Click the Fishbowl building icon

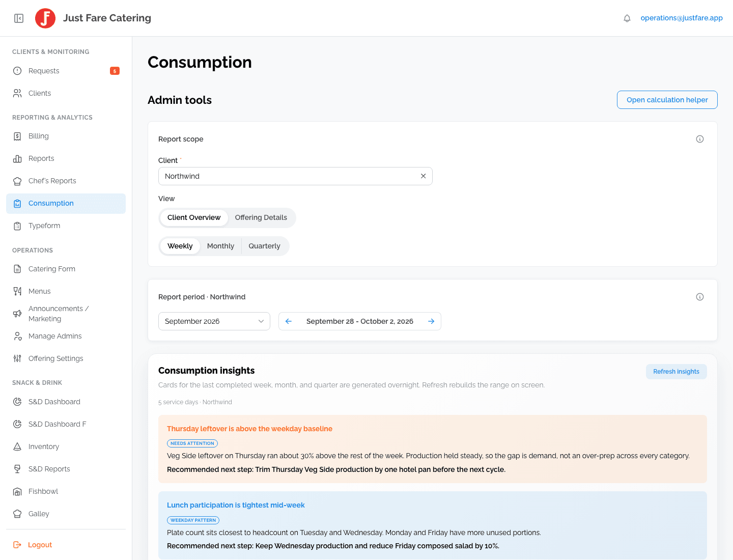[17, 491]
